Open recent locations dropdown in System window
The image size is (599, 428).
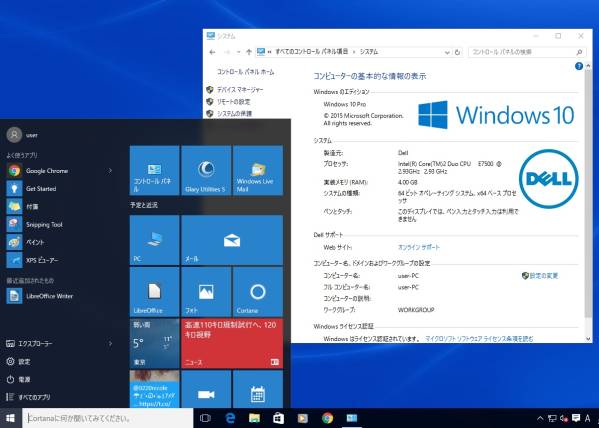[x=238, y=52]
